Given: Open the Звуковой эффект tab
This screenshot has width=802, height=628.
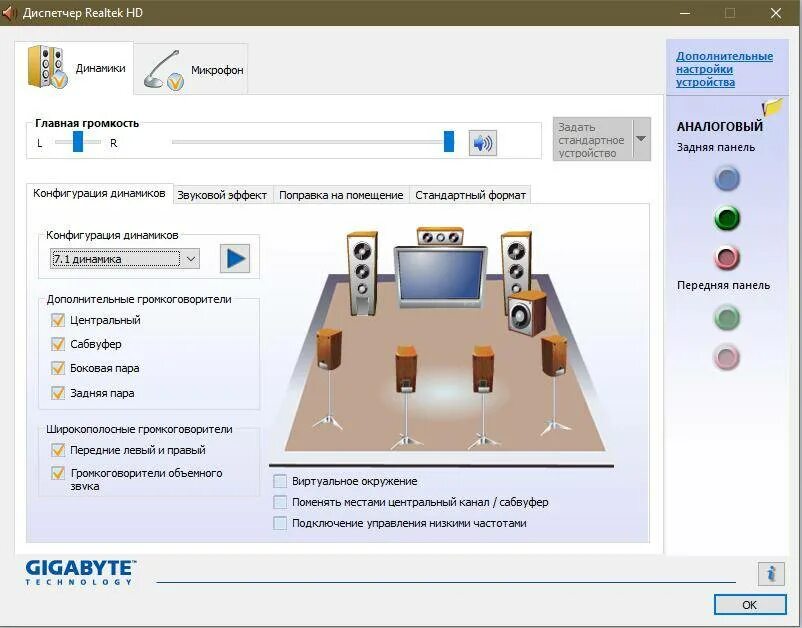Looking at the screenshot, I should [x=222, y=195].
